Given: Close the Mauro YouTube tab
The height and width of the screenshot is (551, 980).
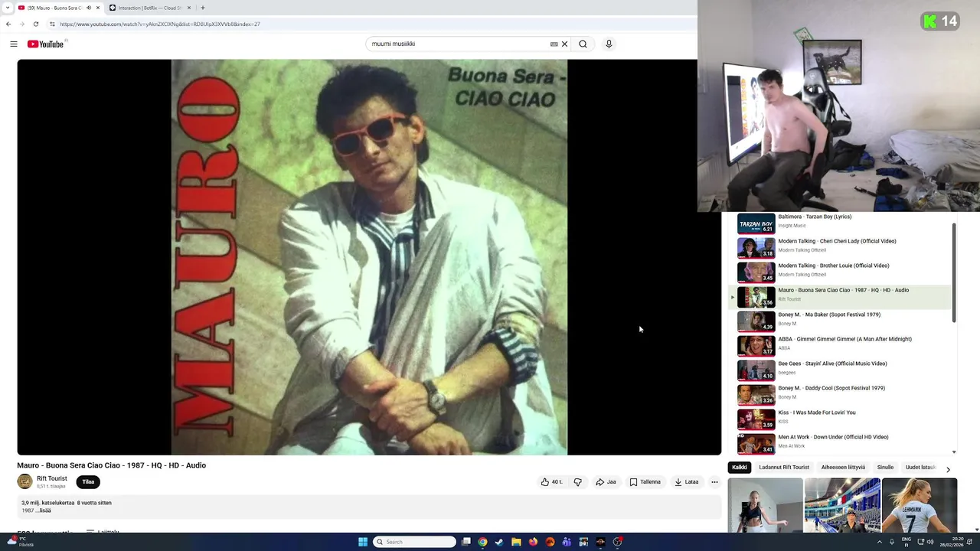Looking at the screenshot, I should click(x=98, y=8).
